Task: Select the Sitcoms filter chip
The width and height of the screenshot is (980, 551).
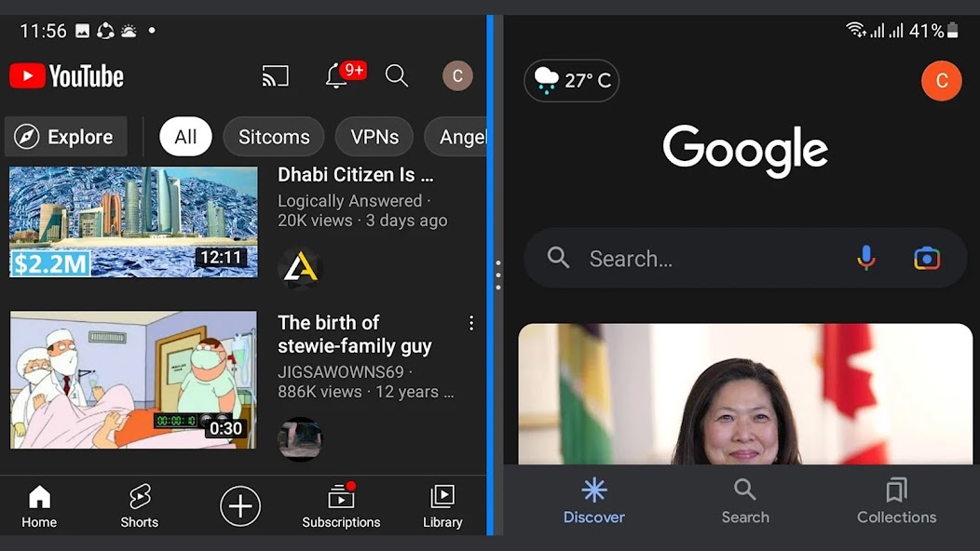Action: (273, 137)
